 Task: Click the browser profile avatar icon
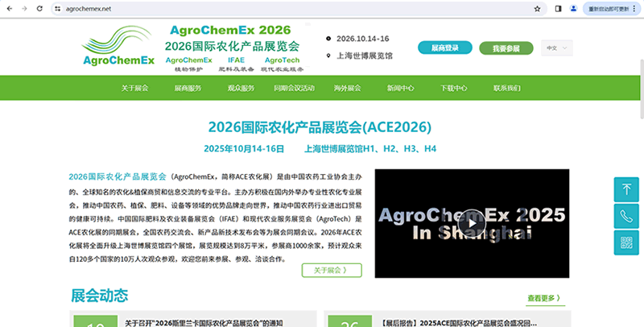pos(573,8)
